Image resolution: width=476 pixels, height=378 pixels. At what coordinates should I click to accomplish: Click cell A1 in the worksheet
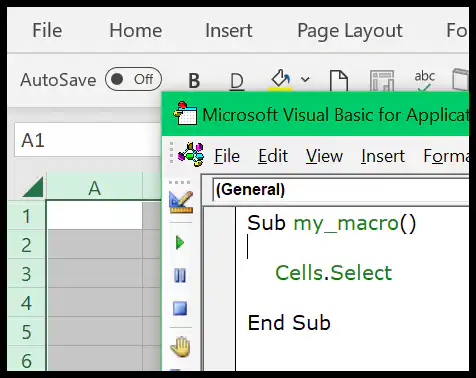[x=95, y=215]
